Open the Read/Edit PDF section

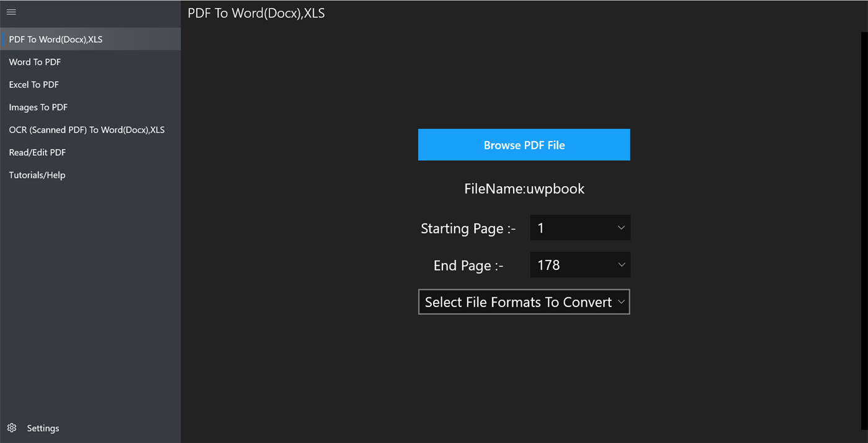click(37, 152)
